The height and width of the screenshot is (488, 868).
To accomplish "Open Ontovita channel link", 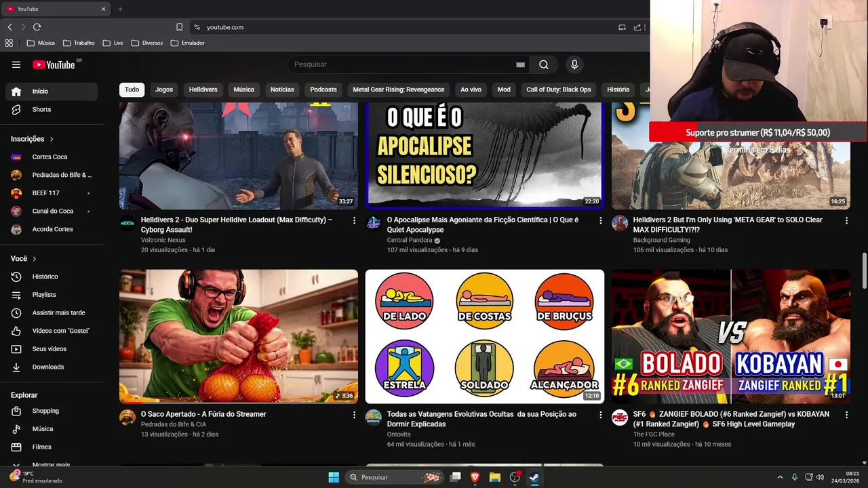I will [399, 434].
